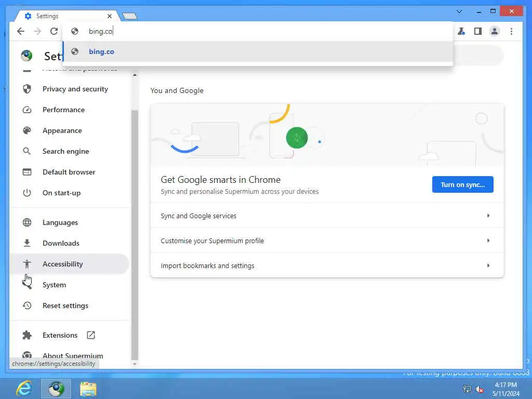Click the globe icon in the address bar
This screenshot has width=532, height=399.
pos(75,31)
